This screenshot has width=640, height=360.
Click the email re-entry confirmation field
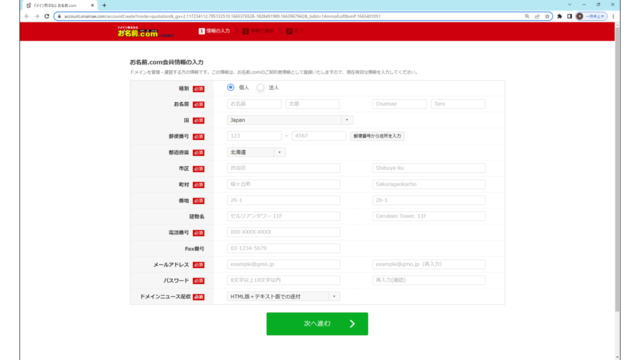[x=429, y=264]
